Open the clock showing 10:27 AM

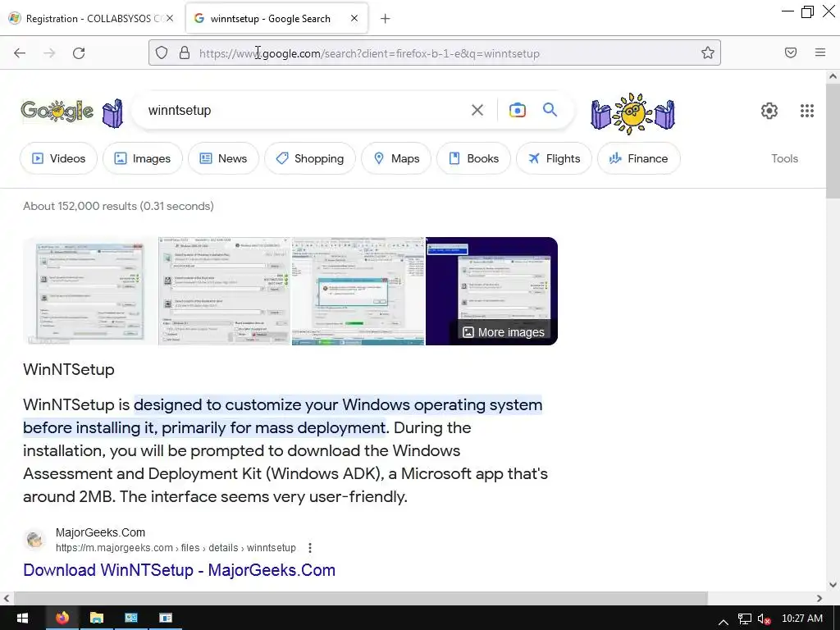pyautogui.click(x=802, y=619)
